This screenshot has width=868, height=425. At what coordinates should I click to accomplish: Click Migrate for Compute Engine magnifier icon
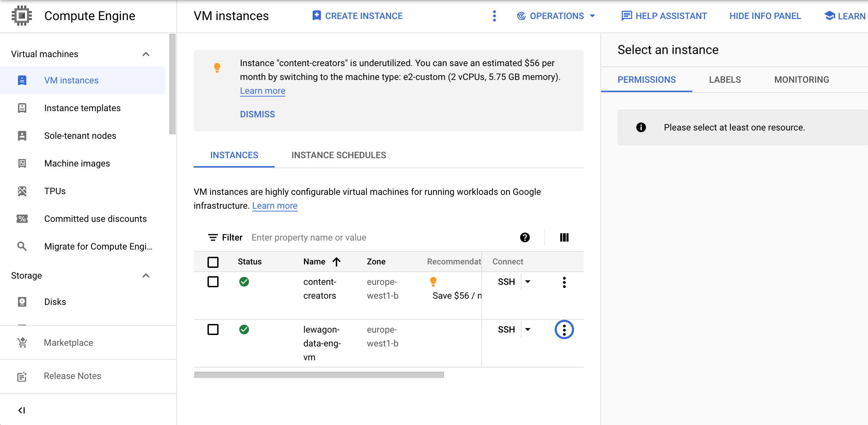click(22, 246)
